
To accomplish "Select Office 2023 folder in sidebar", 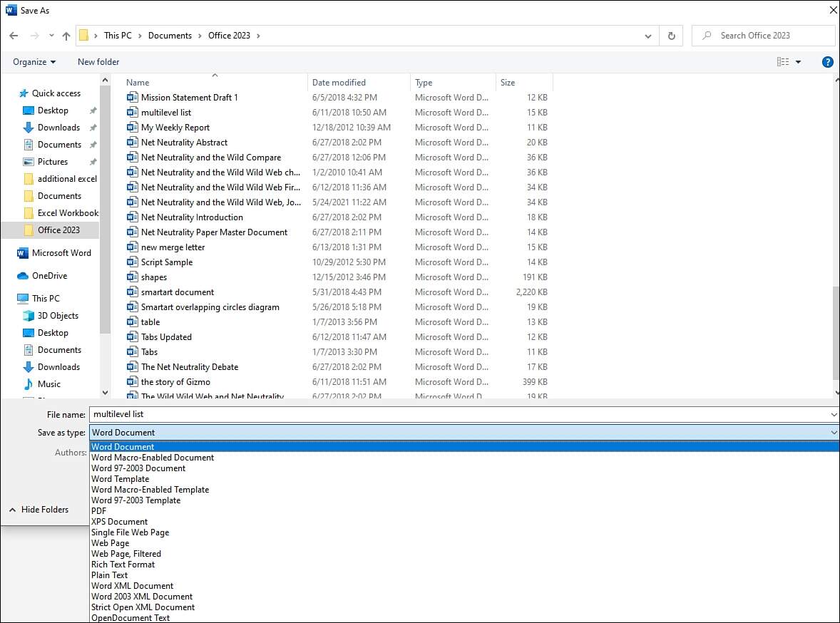I will click(x=51, y=230).
